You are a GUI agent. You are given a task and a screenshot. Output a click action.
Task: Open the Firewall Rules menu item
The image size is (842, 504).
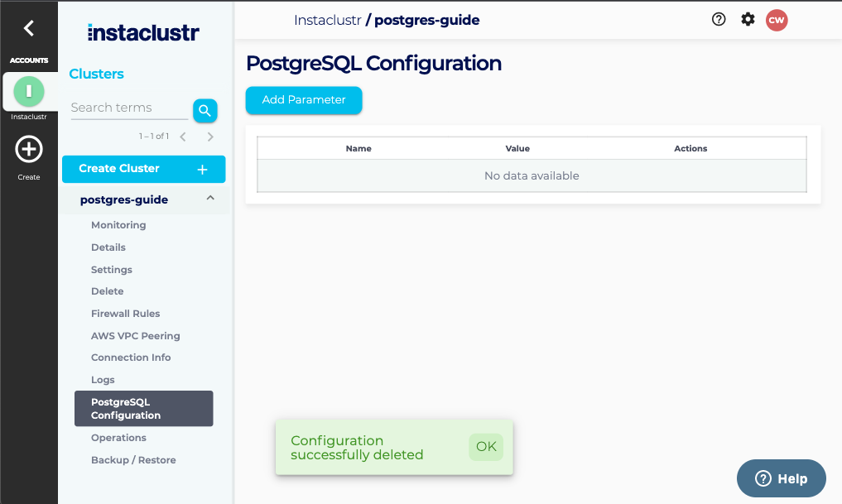[126, 314]
